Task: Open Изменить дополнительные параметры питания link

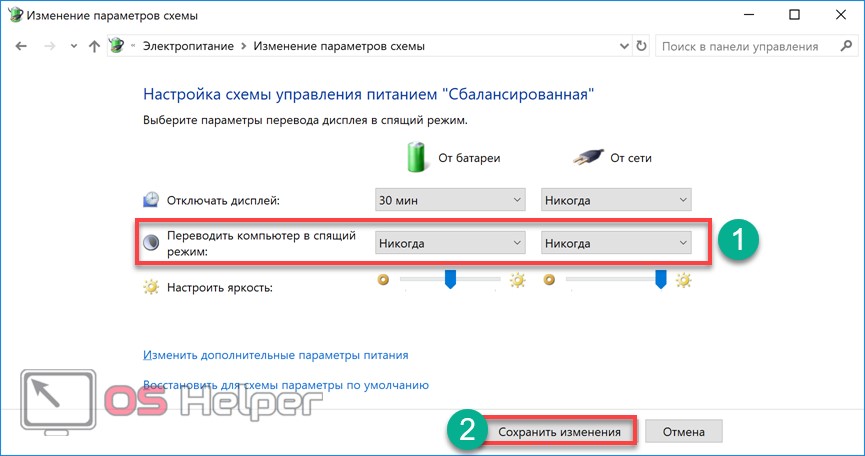Action: (276, 355)
